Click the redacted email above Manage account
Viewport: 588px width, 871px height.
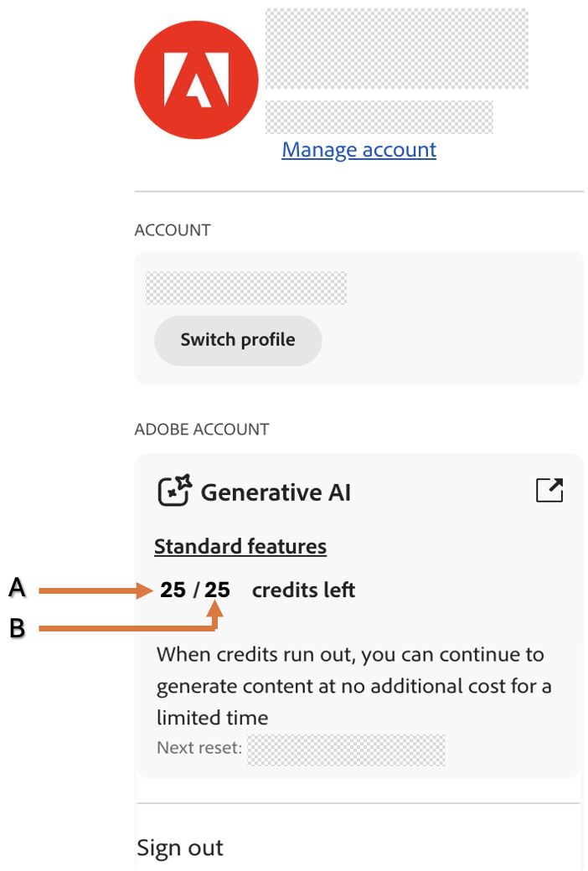click(379, 117)
